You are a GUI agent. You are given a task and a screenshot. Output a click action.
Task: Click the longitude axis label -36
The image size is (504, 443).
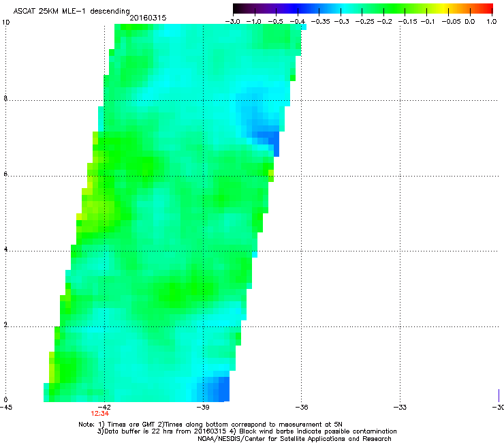click(302, 408)
